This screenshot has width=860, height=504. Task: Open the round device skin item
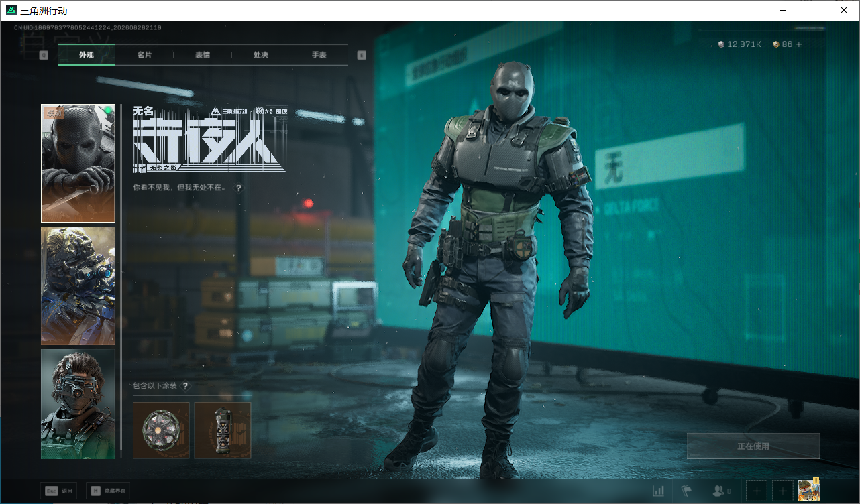pyautogui.click(x=161, y=430)
